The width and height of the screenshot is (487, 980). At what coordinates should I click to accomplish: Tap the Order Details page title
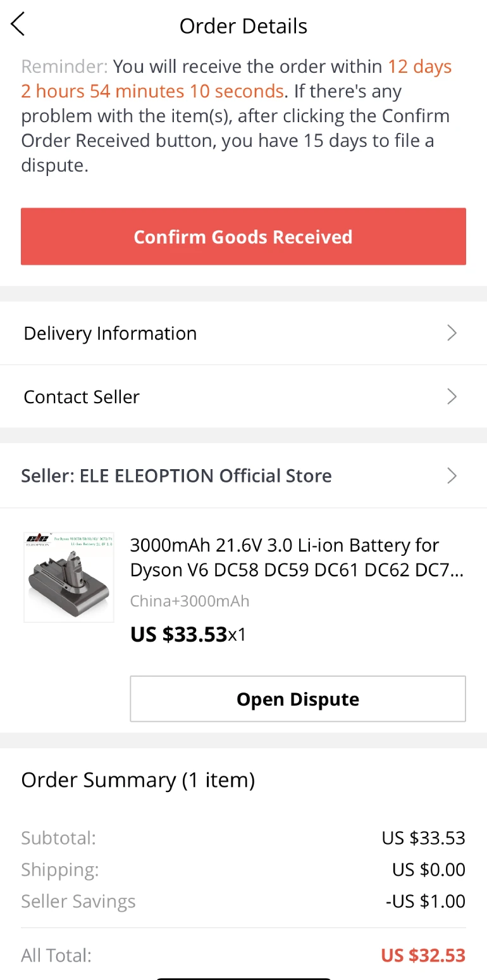(x=244, y=26)
